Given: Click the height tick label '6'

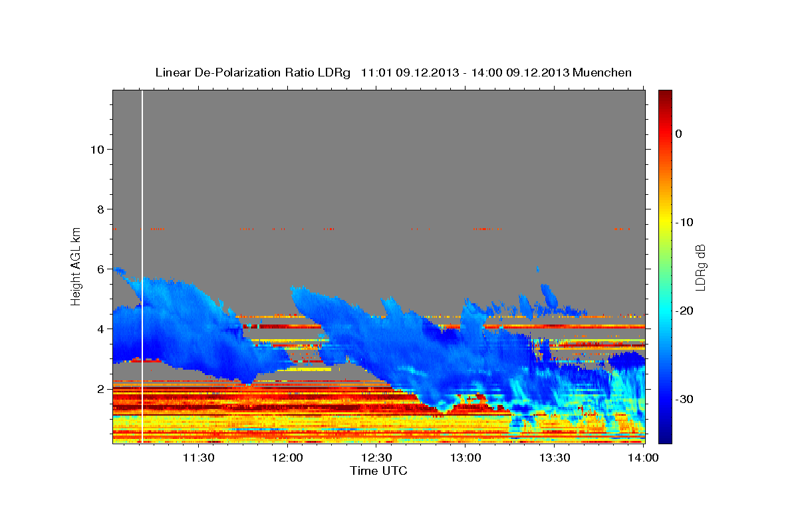Looking at the screenshot, I should [100, 269].
